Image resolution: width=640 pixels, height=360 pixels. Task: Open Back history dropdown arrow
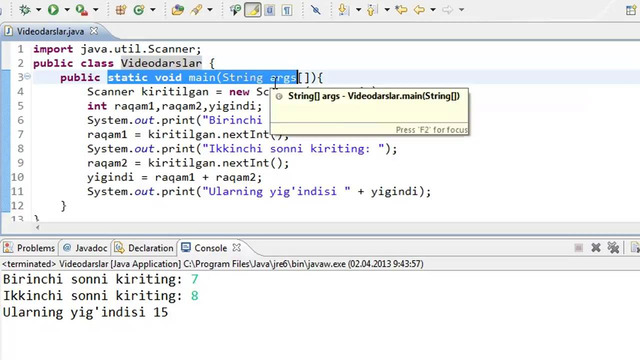point(433,10)
